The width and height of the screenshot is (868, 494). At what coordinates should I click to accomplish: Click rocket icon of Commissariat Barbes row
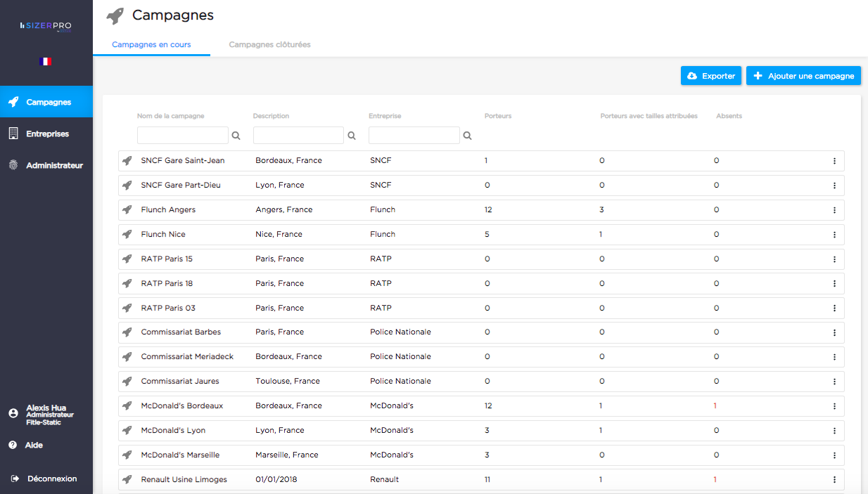(x=127, y=332)
